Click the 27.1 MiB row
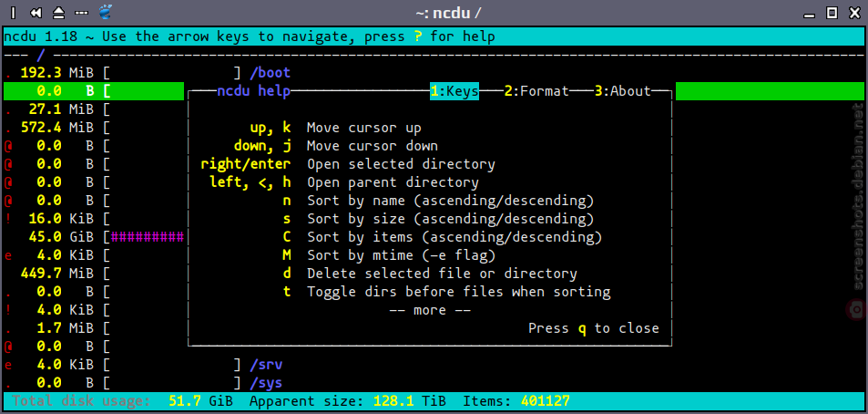The image size is (868, 414). (94, 109)
